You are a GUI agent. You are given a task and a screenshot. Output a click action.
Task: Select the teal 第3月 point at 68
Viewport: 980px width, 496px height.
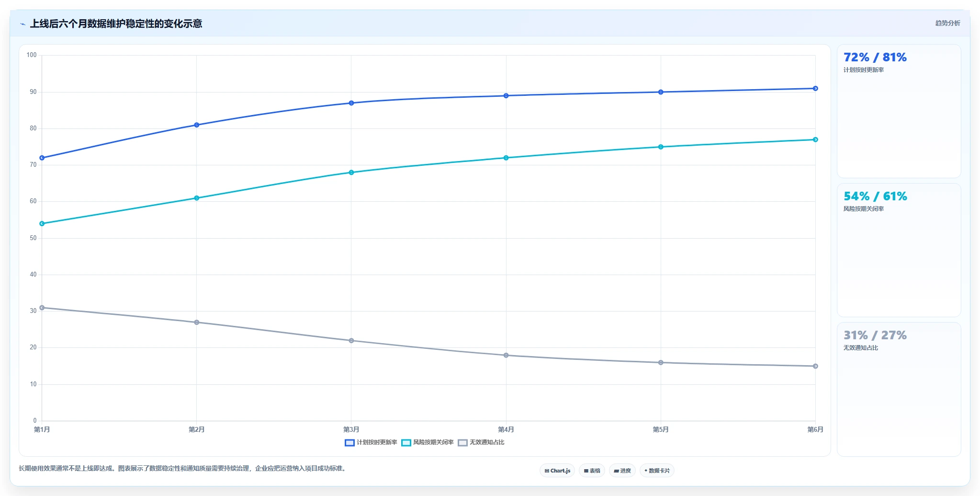[351, 173]
